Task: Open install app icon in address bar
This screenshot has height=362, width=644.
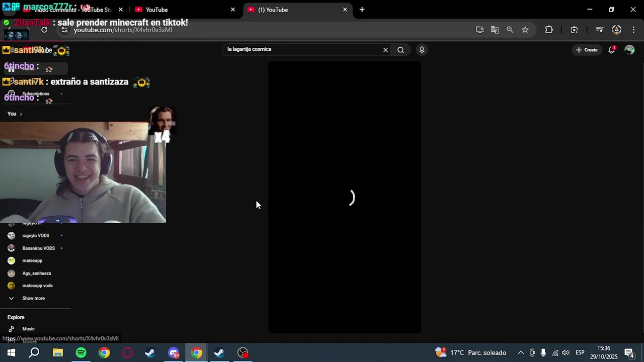Action: 479,30
